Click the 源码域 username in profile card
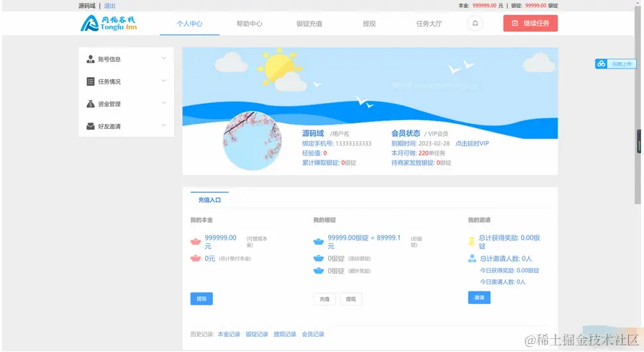The height and width of the screenshot is (352, 644). (313, 133)
